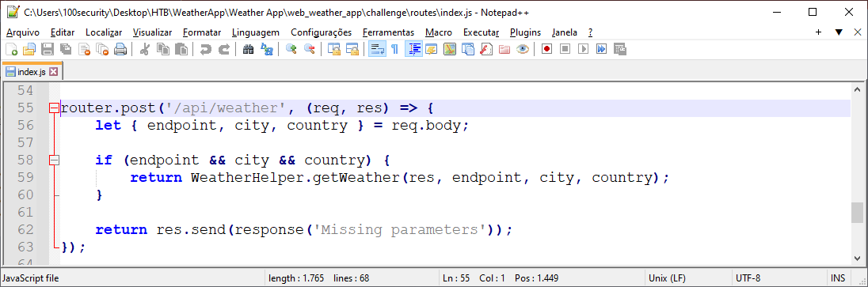Viewport: 868px width, 287px height.
Task: Click the X beside the tab list arrow
Action: [858, 32]
